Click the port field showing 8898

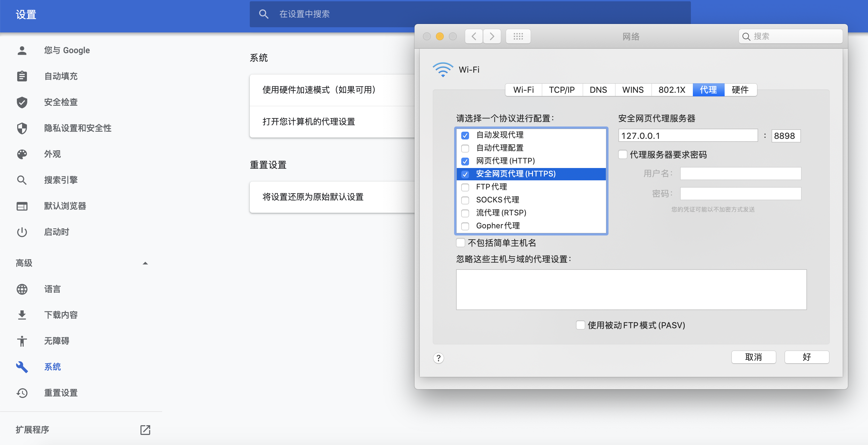coord(786,136)
